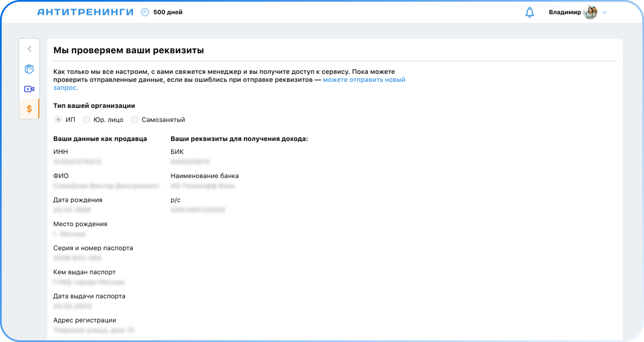Click the 500 дней remaining label
644x342 pixels.
168,12
